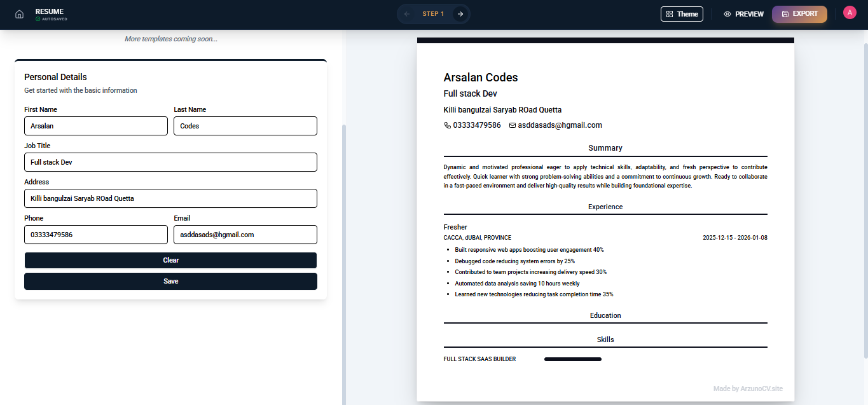Click the EXPORT button
This screenshot has height=405, width=868.
(x=799, y=14)
